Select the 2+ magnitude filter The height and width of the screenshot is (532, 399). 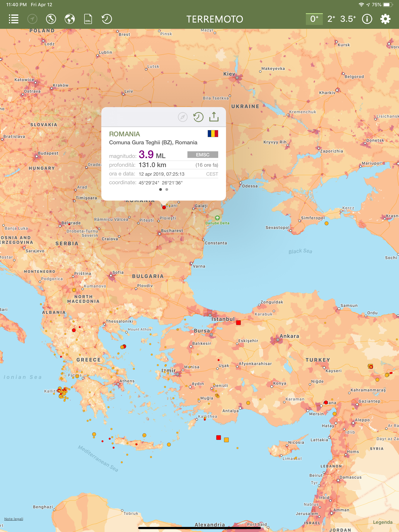331,19
